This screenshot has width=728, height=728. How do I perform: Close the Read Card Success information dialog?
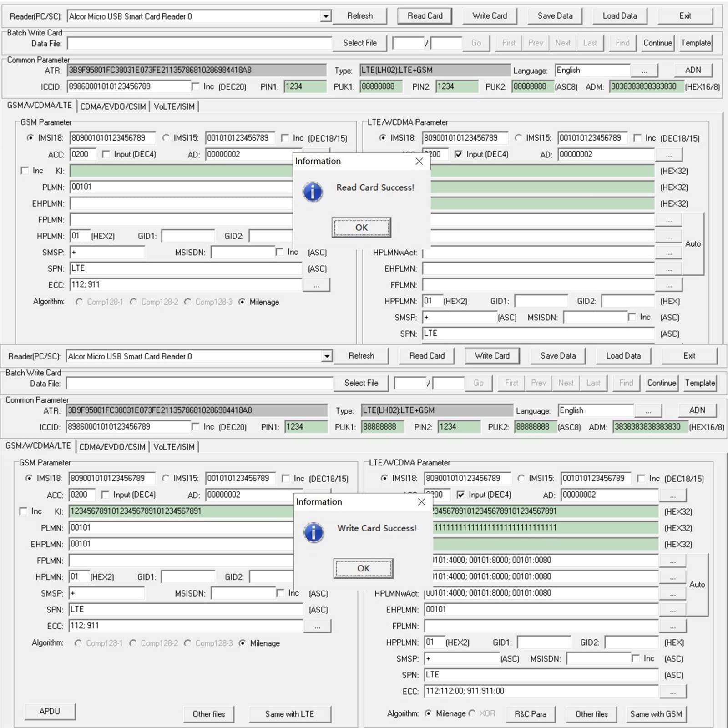[x=419, y=162]
